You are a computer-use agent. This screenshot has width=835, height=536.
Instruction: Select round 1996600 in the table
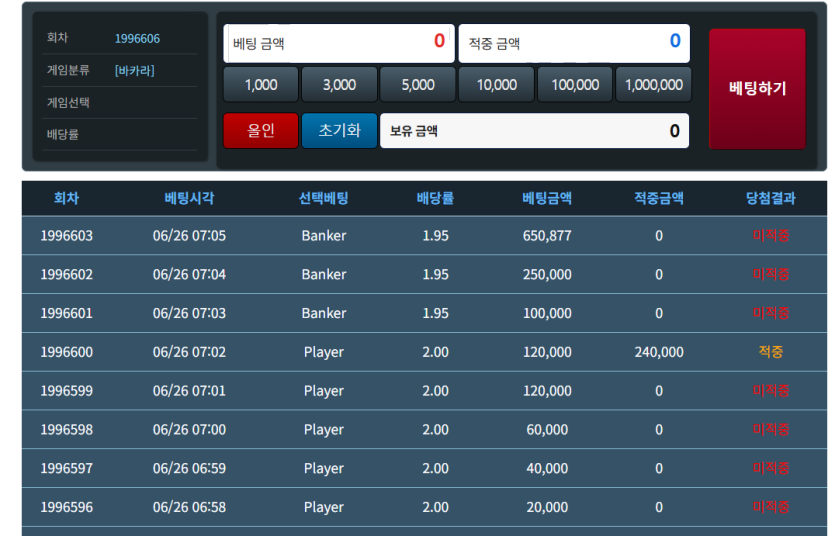(x=67, y=352)
